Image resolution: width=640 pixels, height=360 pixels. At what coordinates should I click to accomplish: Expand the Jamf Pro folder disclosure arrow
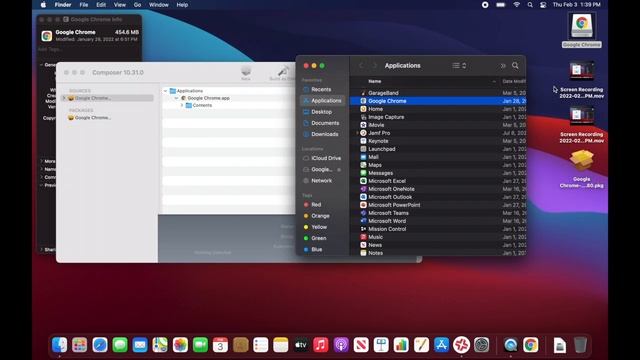coord(357,133)
